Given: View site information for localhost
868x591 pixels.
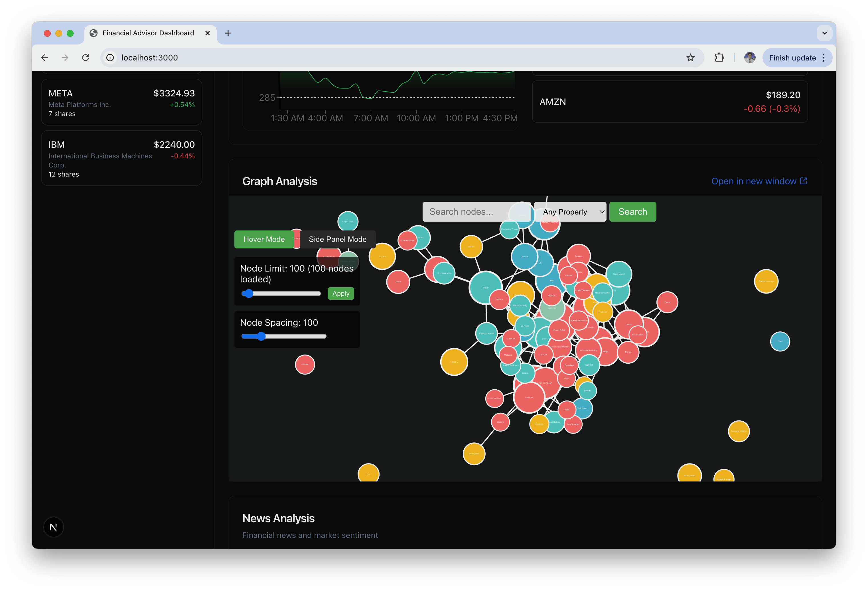Looking at the screenshot, I should click(110, 58).
